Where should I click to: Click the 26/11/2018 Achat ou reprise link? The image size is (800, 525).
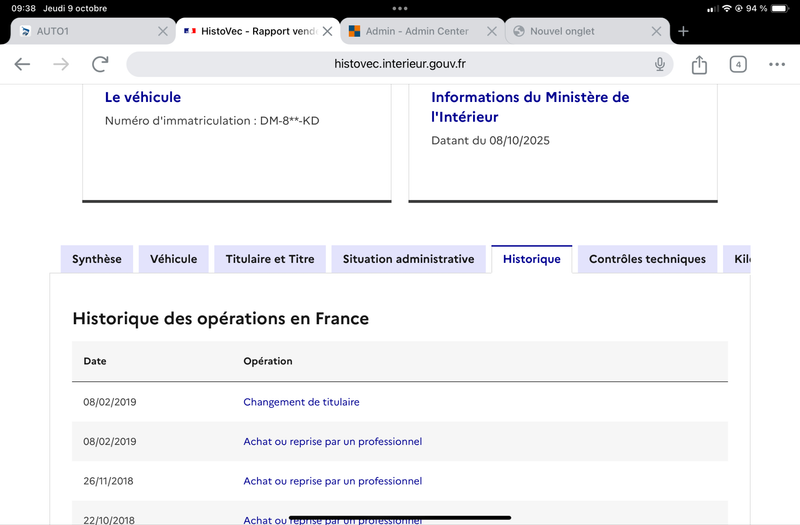point(332,481)
